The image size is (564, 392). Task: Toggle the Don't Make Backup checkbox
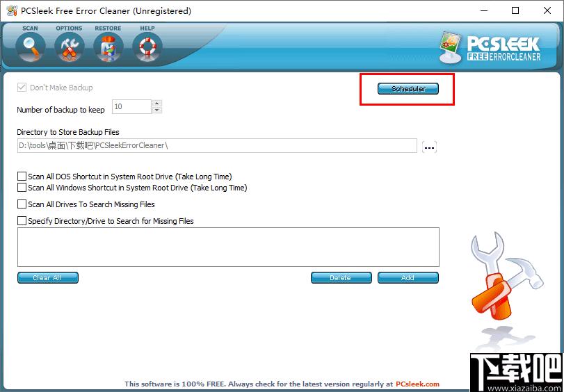pyautogui.click(x=22, y=88)
